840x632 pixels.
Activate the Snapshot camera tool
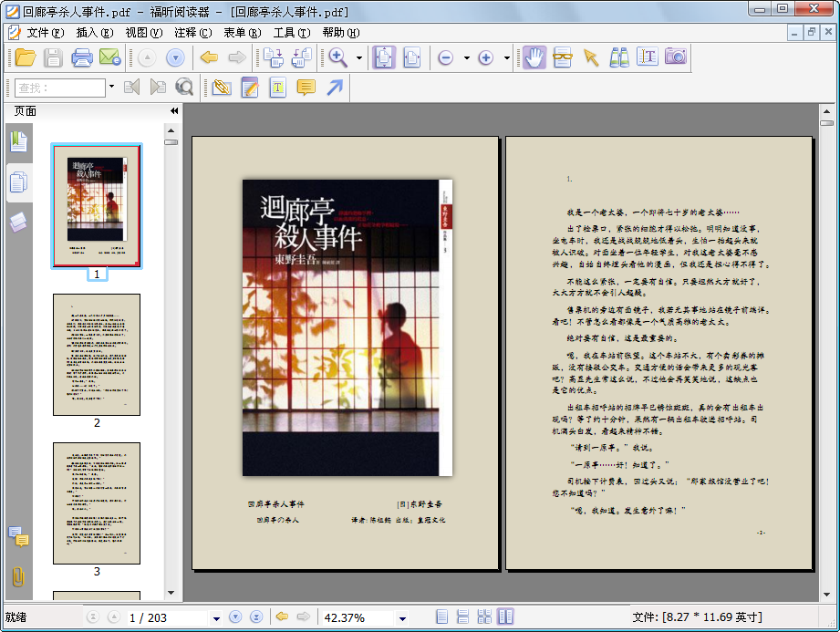676,57
